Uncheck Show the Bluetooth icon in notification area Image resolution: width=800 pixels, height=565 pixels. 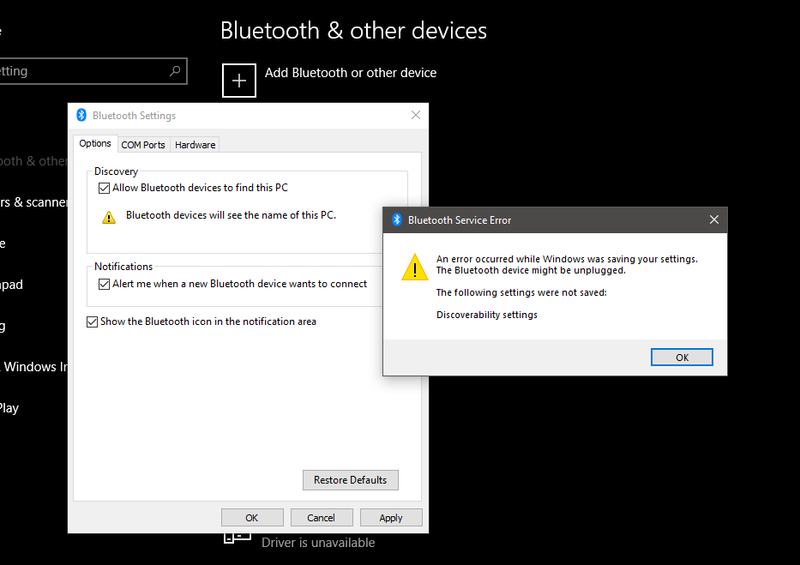(x=93, y=322)
